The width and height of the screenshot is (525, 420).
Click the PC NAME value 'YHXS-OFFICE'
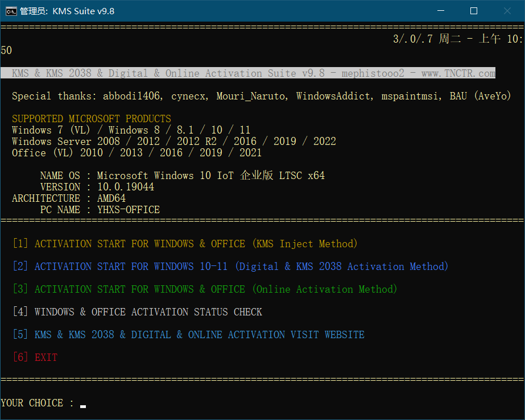click(128, 210)
